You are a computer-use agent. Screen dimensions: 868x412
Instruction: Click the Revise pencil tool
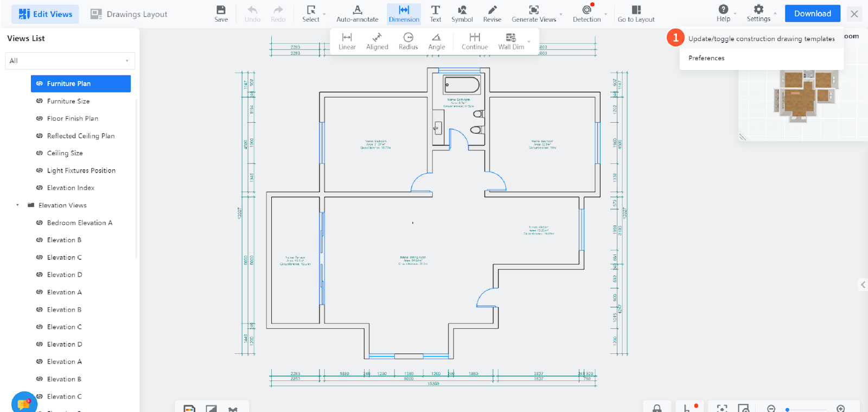pyautogui.click(x=492, y=14)
